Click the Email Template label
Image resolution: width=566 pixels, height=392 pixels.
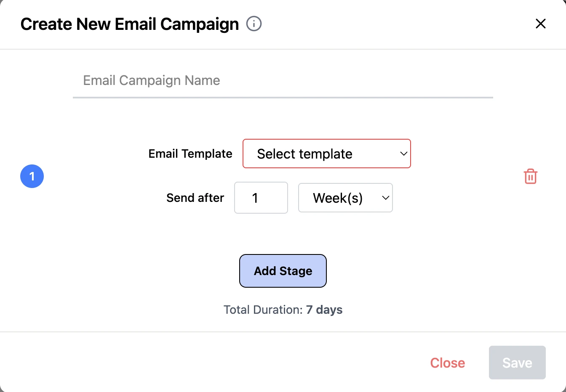click(190, 154)
